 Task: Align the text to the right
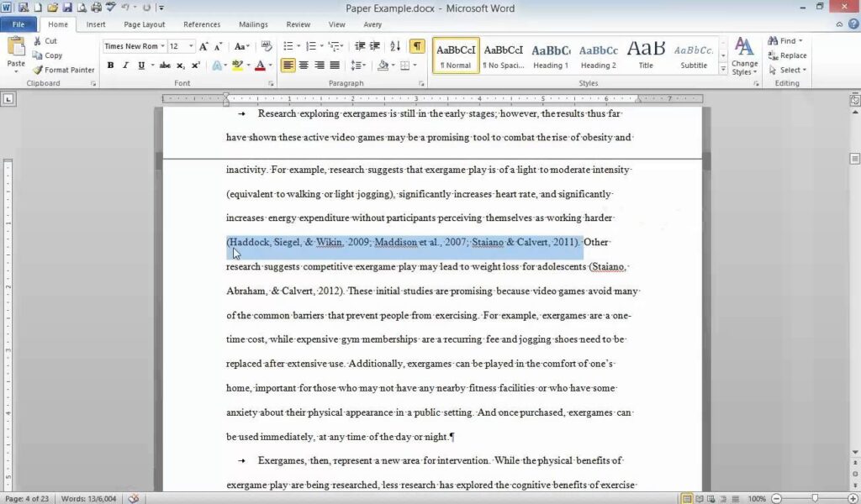coord(319,66)
